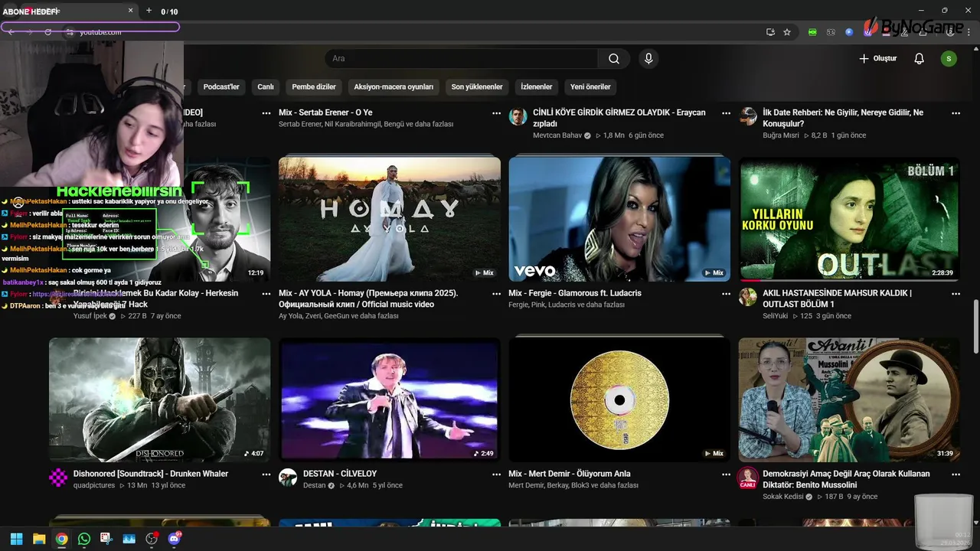Click the Oluştur create button
The height and width of the screenshot is (551, 980).
[x=877, y=59]
